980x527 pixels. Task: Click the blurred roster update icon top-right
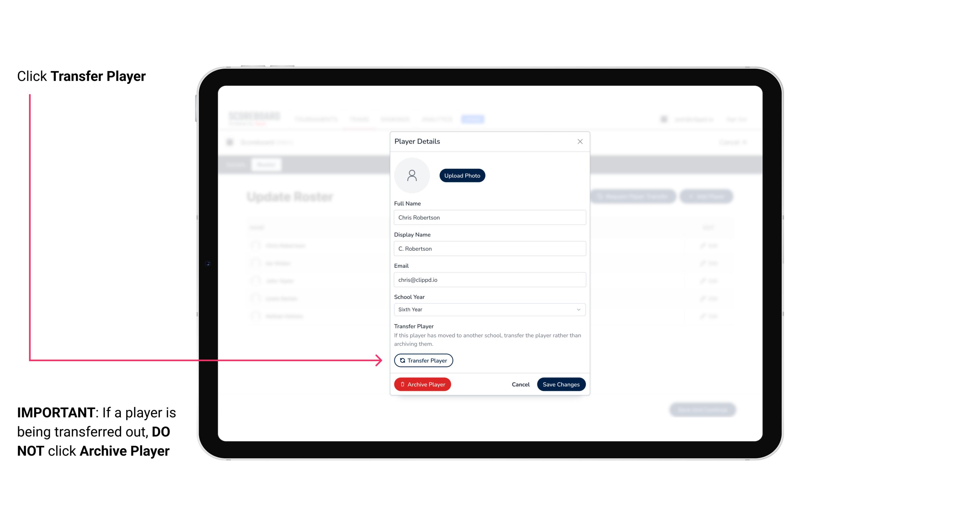click(707, 197)
